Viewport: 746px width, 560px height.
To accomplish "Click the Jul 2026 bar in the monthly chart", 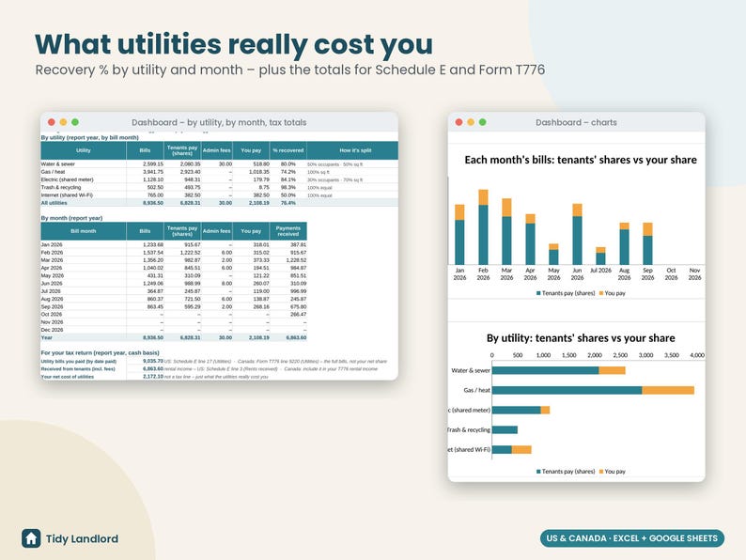I will (600, 256).
